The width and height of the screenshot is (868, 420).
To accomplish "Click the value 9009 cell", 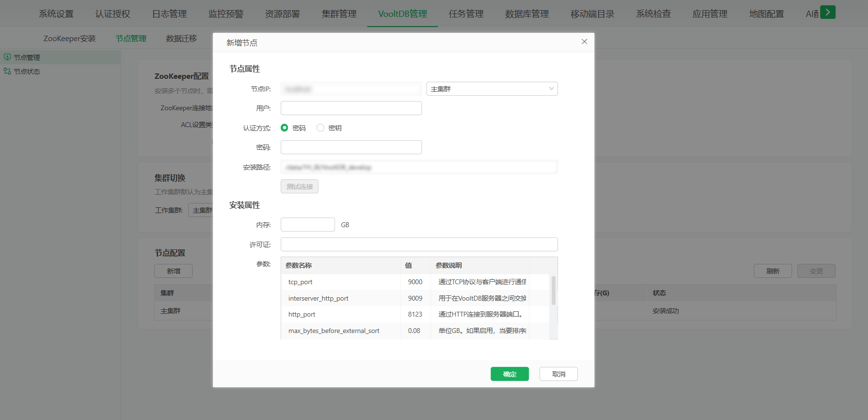I will tap(415, 298).
